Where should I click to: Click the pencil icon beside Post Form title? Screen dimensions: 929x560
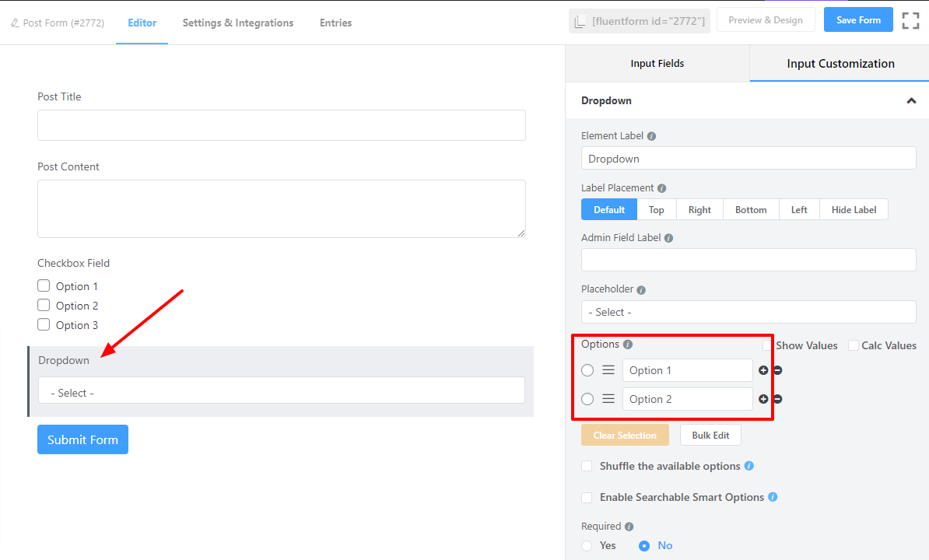pyautogui.click(x=15, y=23)
